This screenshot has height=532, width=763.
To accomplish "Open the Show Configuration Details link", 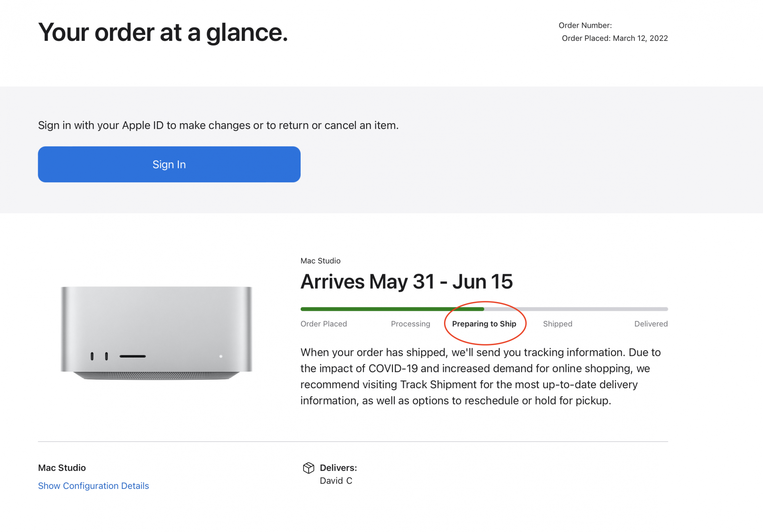I will pos(93,486).
